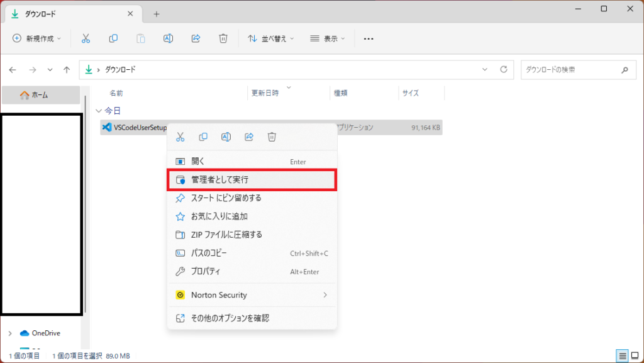The width and height of the screenshot is (644, 363).
Task: Expand the address bar history dropdown
Action: [x=485, y=69]
